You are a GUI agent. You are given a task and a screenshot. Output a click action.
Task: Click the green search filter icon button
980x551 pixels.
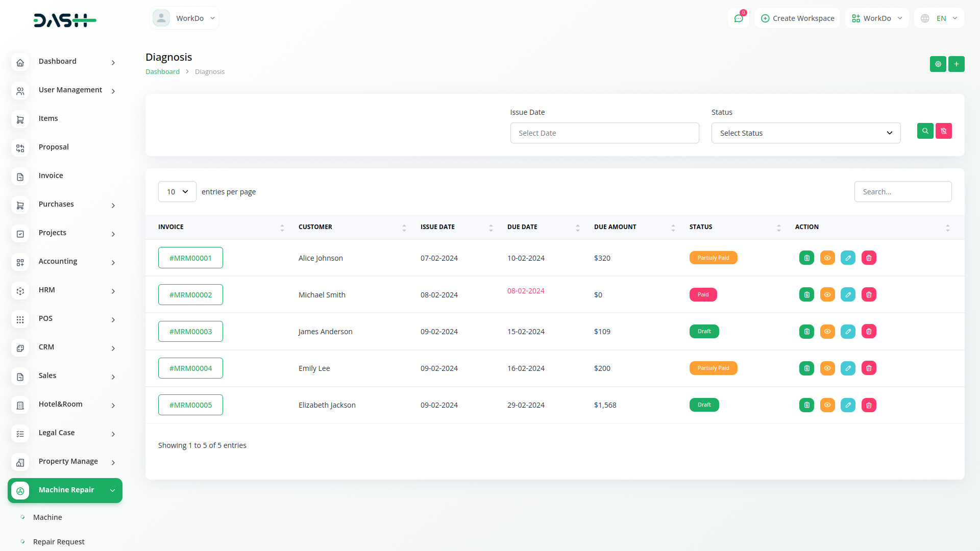point(925,131)
